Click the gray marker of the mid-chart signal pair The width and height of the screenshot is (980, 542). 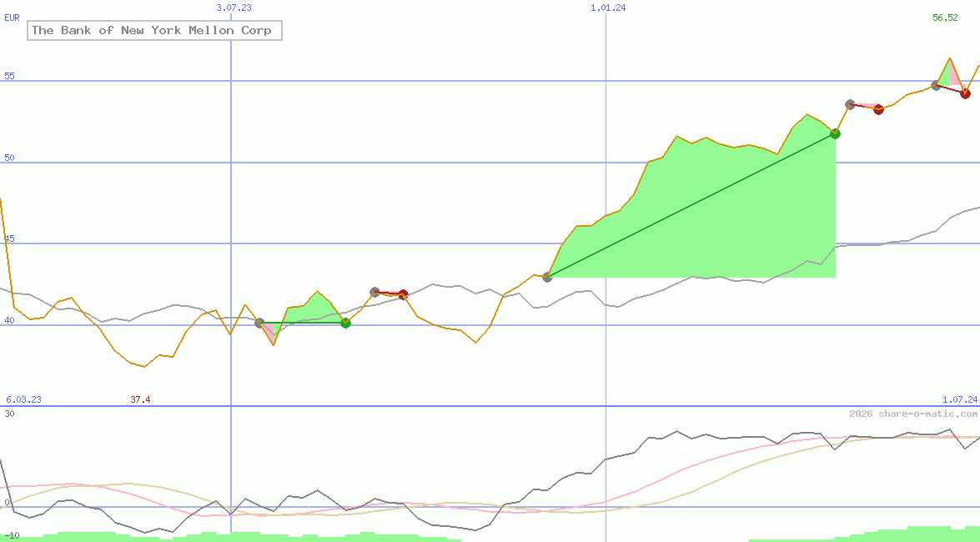tap(375, 290)
